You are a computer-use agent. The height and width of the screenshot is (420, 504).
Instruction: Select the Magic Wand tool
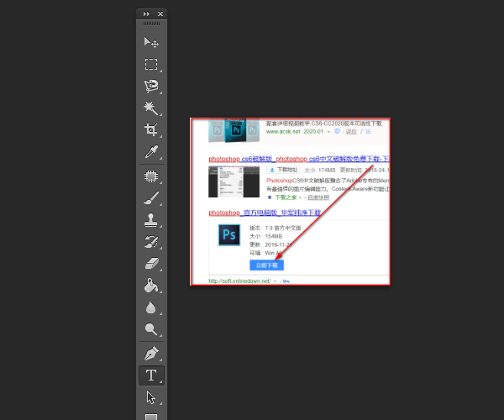[x=151, y=108]
